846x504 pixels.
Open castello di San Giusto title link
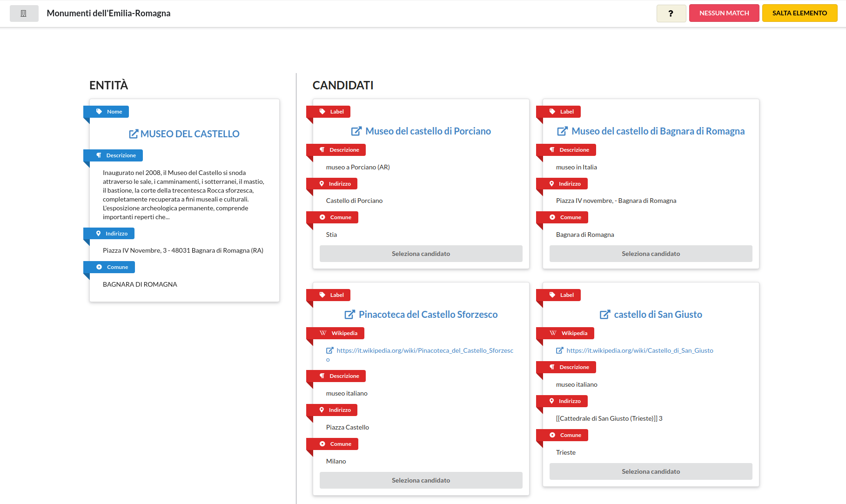point(658,315)
